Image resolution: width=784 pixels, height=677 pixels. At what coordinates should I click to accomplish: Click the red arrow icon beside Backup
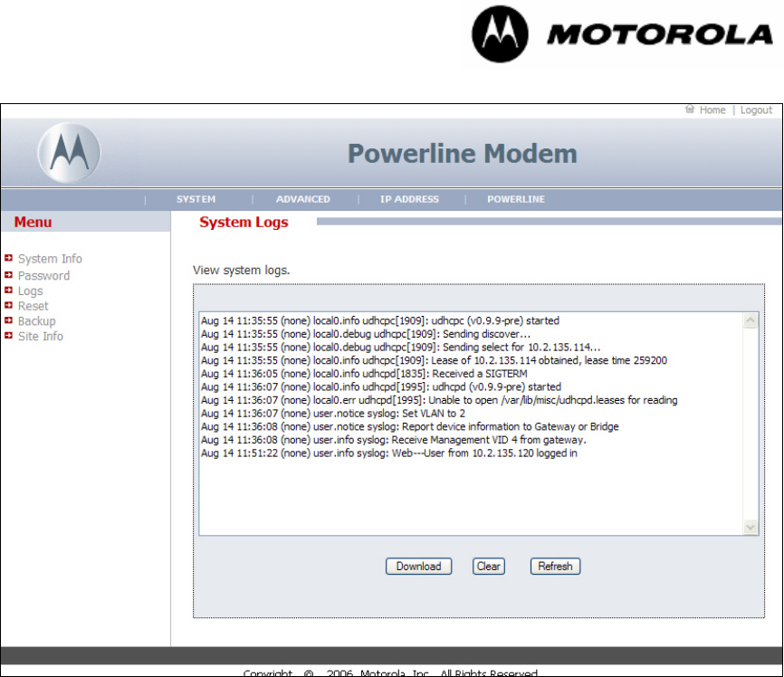click(x=8, y=320)
